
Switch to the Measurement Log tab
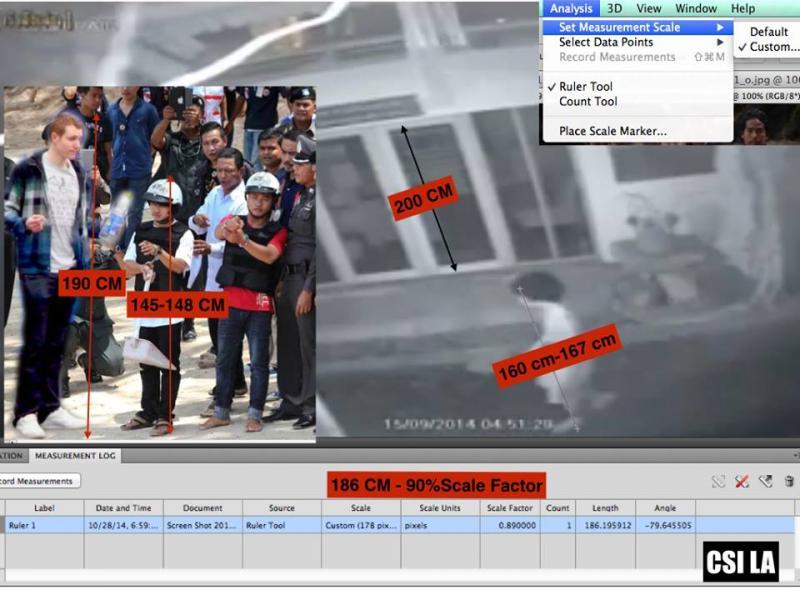pyautogui.click(x=76, y=456)
